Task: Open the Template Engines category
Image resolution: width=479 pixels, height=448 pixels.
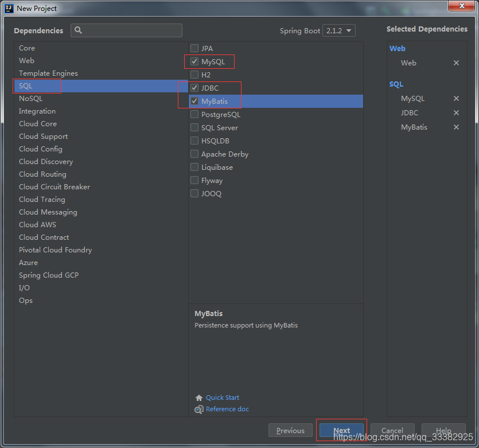Action: point(101,73)
